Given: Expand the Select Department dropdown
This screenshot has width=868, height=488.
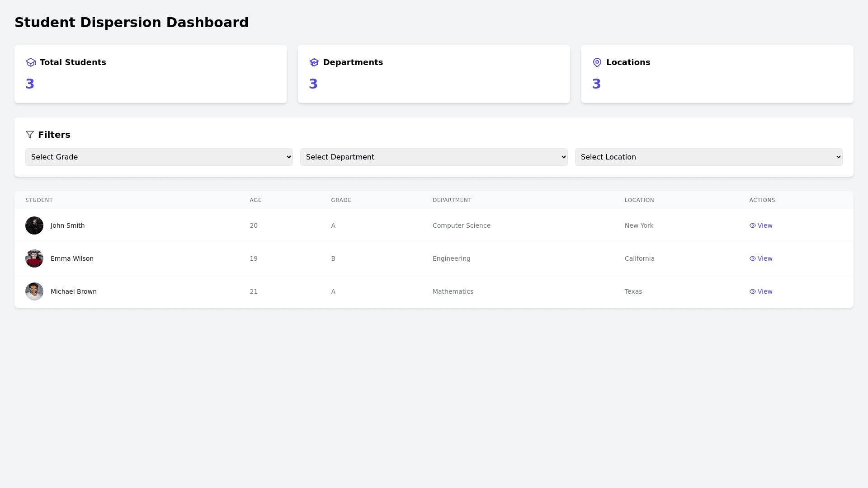Looking at the screenshot, I should pyautogui.click(x=434, y=157).
